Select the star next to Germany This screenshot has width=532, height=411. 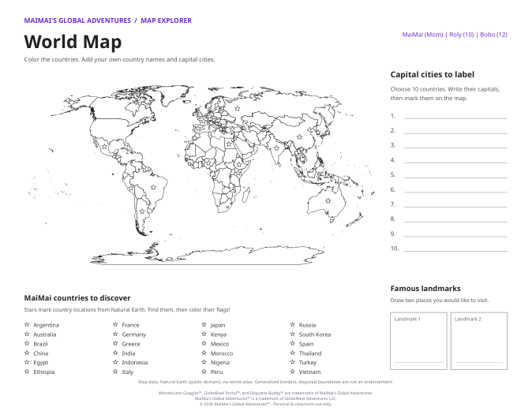(115, 334)
